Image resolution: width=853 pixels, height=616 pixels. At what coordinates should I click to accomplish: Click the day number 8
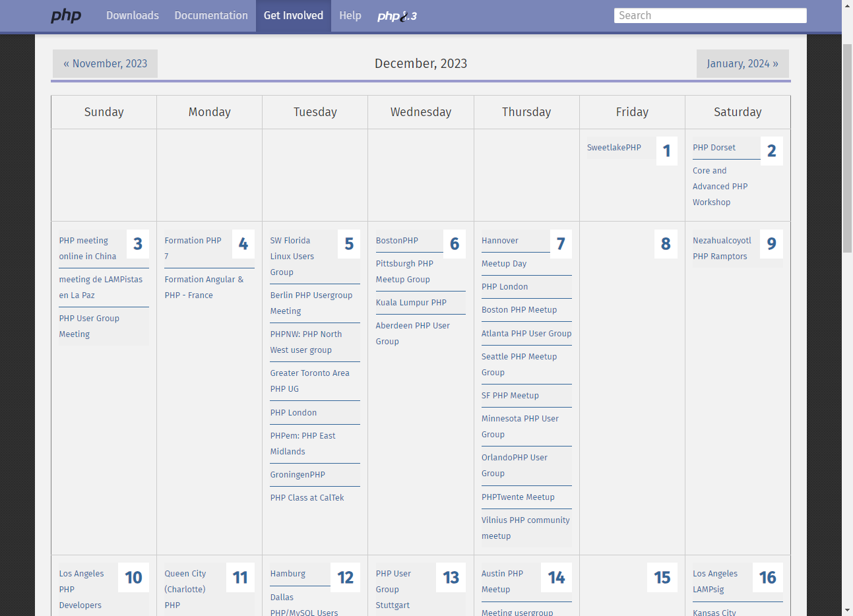[x=666, y=244]
